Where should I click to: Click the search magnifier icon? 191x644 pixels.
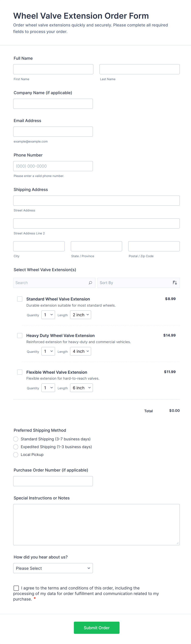(x=90, y=283)
